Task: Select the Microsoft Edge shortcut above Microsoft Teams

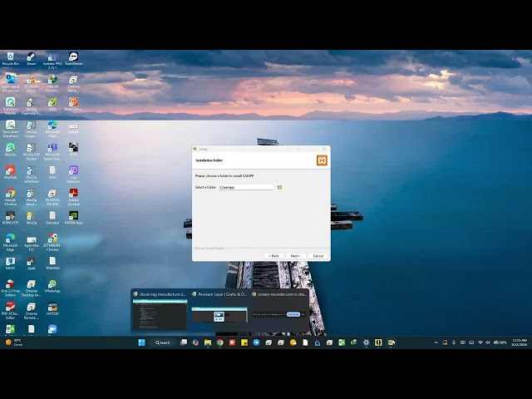Action: coord(52,129)
